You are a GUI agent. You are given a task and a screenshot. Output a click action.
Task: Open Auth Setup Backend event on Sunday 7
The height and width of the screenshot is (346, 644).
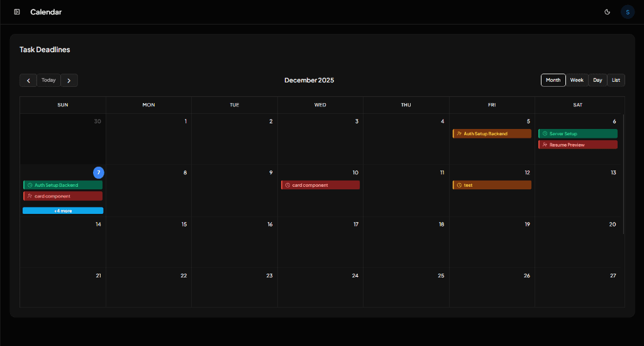tap(63, 186)
